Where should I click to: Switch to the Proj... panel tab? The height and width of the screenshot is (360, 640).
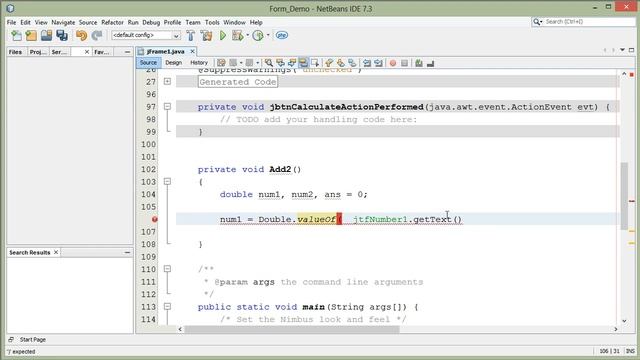point(38,52)
